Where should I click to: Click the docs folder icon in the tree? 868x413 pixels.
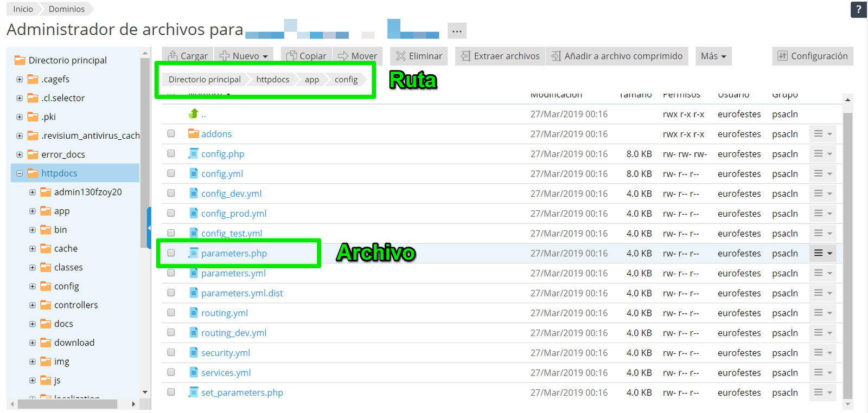(46, 324)
